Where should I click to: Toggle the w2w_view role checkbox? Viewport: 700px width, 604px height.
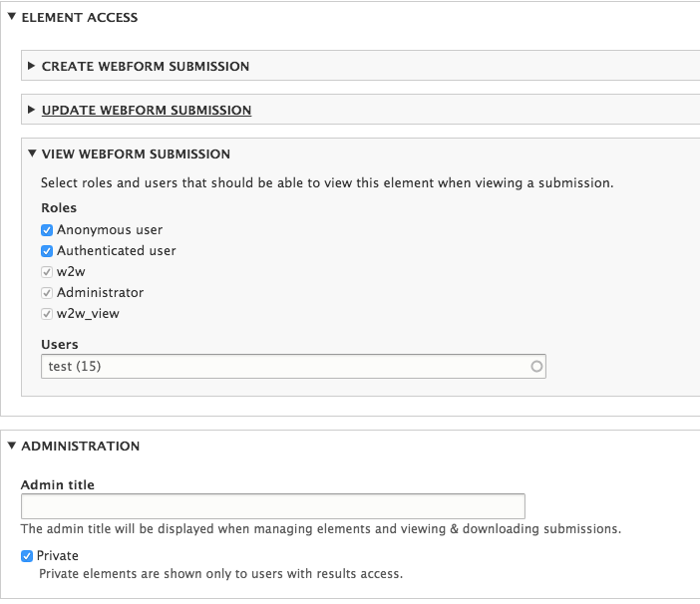47,314
